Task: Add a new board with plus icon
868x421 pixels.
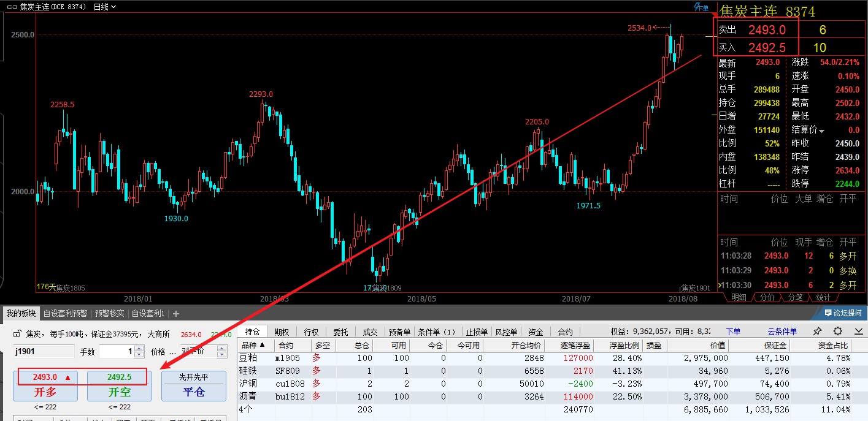Action: (176, 313)
